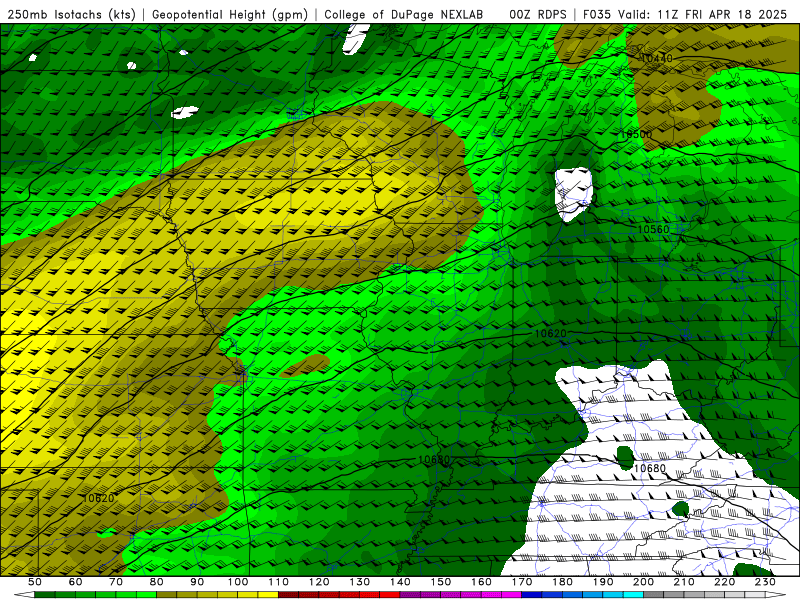This screenshot has width=800, height=600.
Task: Click the '00Z RDPS' model run label
Action: 537,14
